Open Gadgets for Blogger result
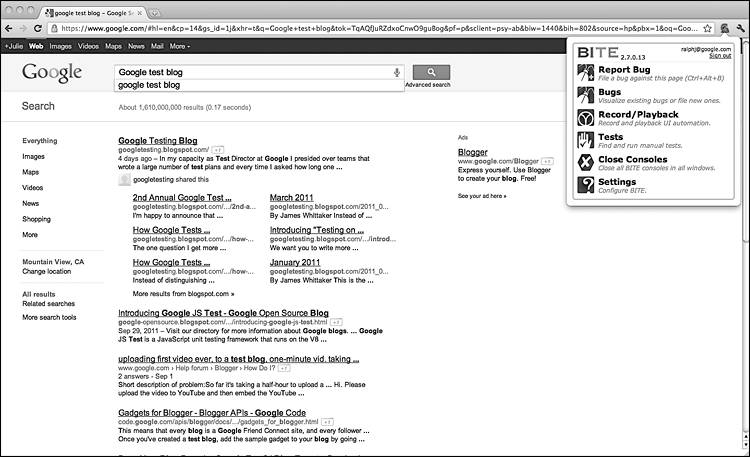Viewport: 750px width, 457px height. 212,412
